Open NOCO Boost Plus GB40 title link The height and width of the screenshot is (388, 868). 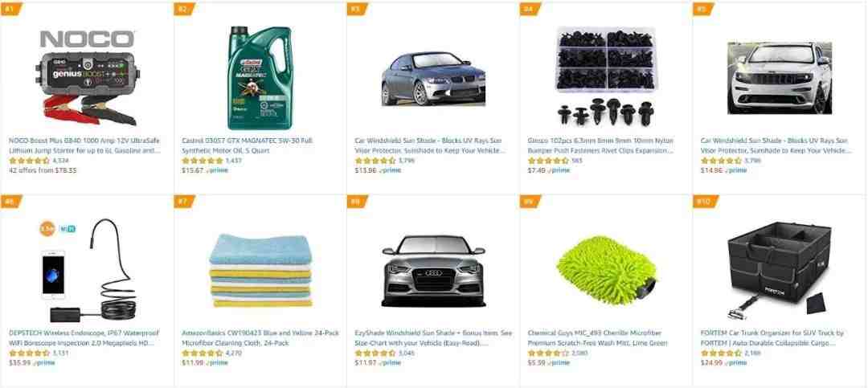click(x=84, y=145)
